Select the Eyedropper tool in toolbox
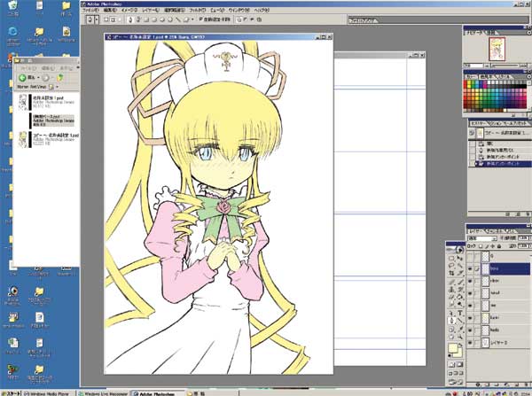 pyautogui.click(x=459, y=330)
